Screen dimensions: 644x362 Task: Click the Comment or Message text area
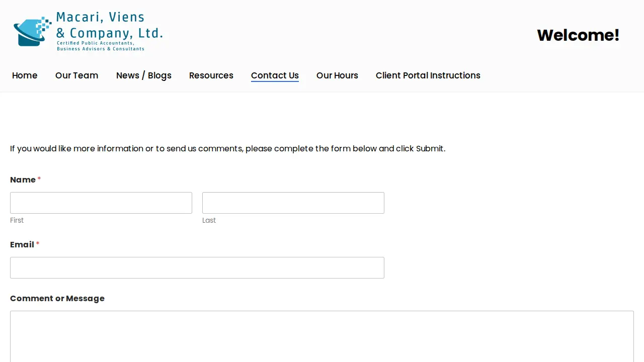(x=322, y=336)
